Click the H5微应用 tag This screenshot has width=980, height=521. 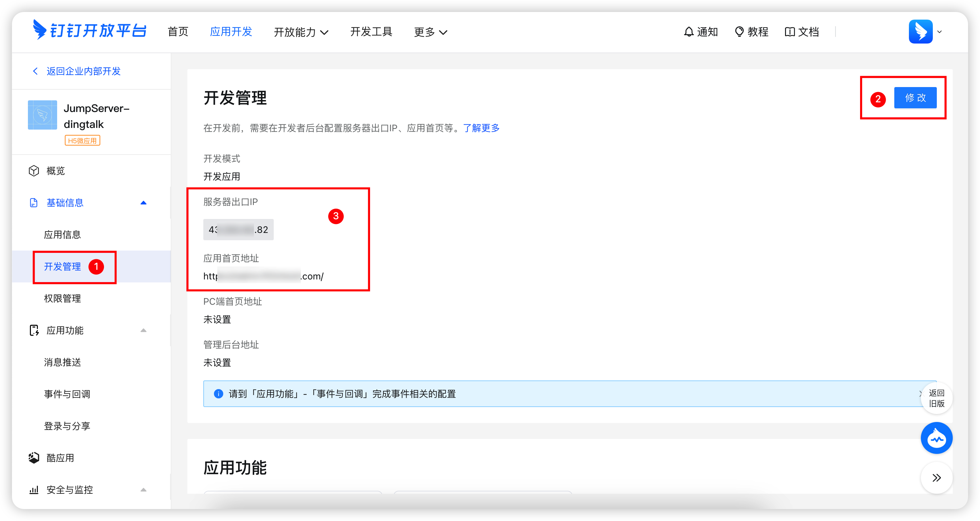[82, 141]
